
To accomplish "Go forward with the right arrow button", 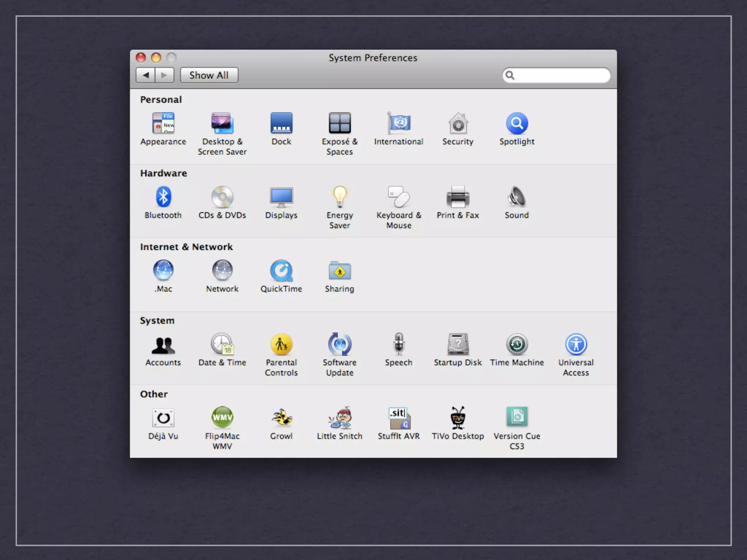I will coord(165,75).
